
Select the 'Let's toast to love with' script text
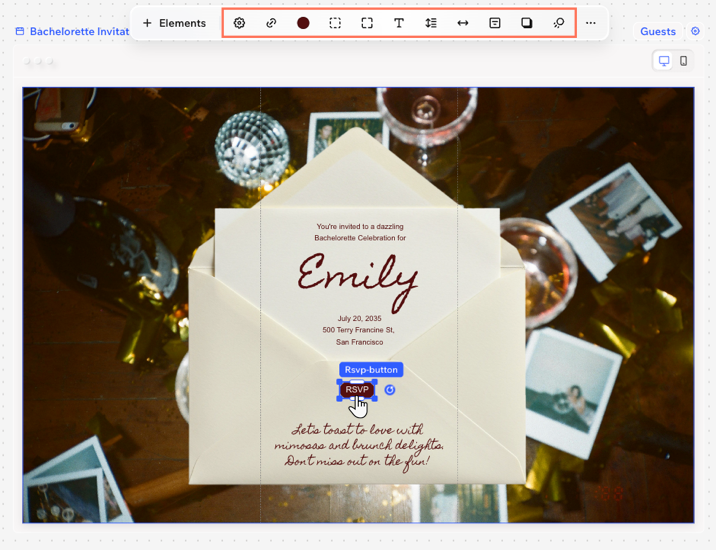click(x=358, y=429)
